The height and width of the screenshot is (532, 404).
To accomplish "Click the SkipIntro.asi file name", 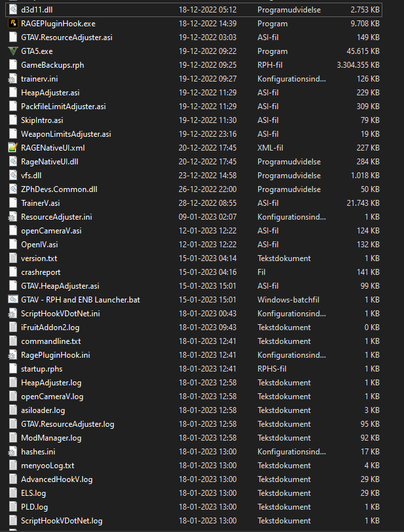I will point(42,120).
